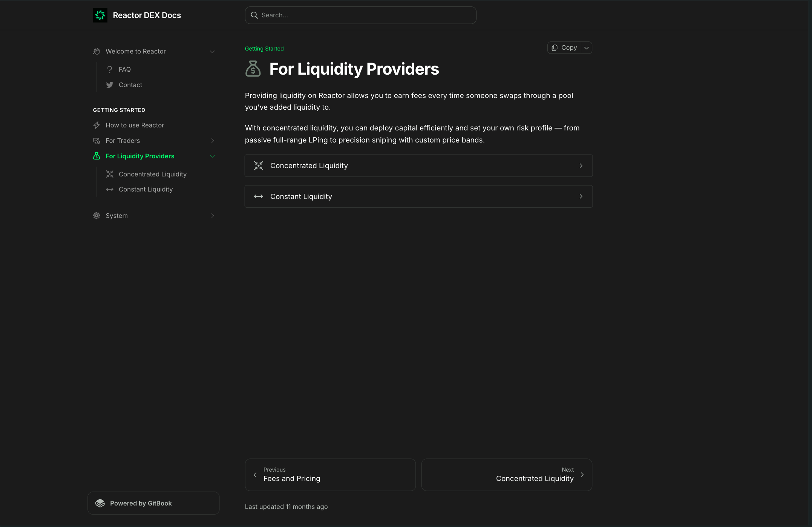Click the Twitter bird Contact icon
812x527 pixels.
tap(110, 85)
